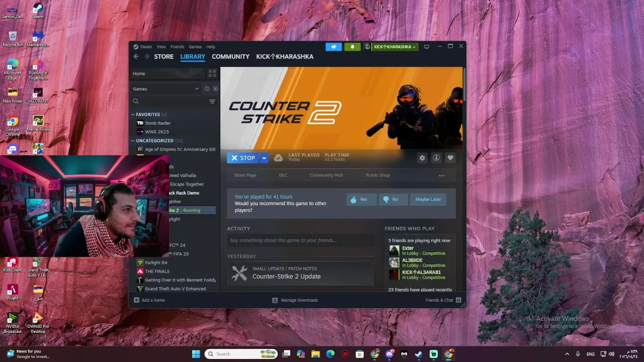The height and width of the screenshot is (362, 644).
Task: Open File Explorer from taskbar
Action: click(315, 354)
